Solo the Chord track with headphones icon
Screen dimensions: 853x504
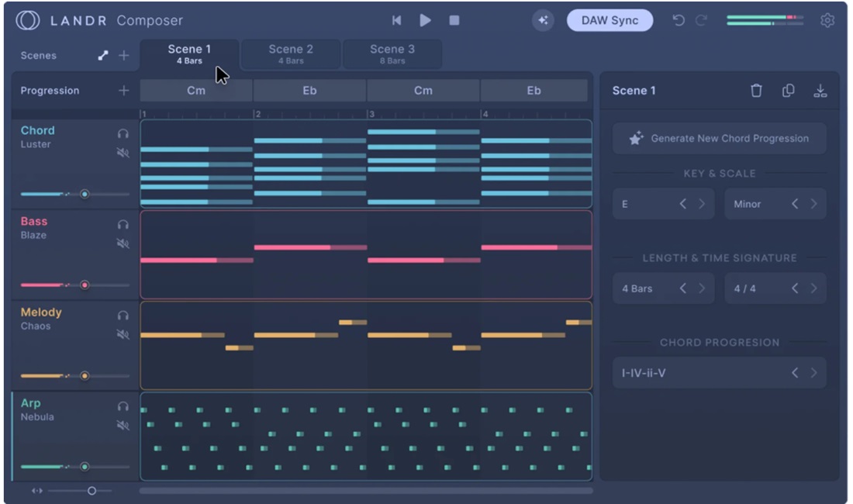point(123,133)
